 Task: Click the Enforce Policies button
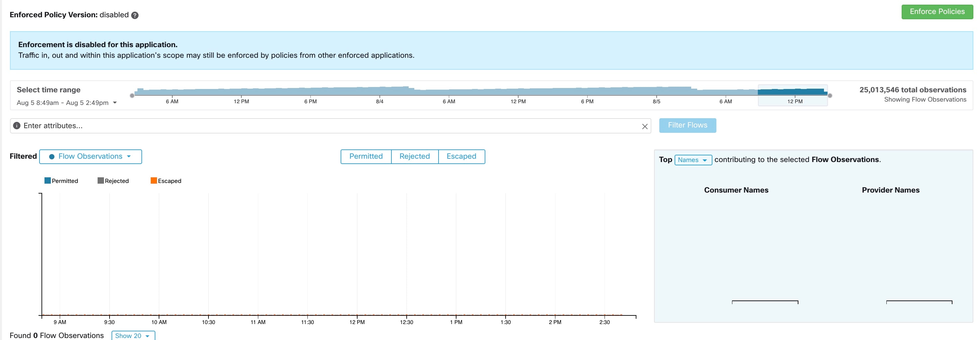coord(937,12)
